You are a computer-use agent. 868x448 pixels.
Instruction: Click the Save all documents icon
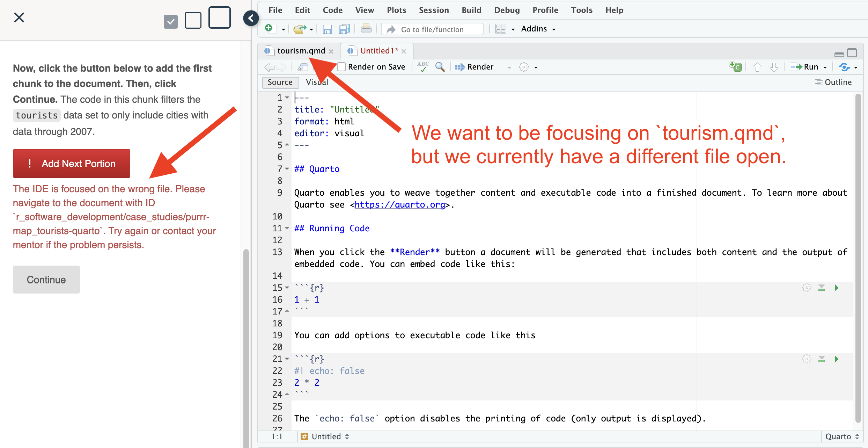coord(344,29)
